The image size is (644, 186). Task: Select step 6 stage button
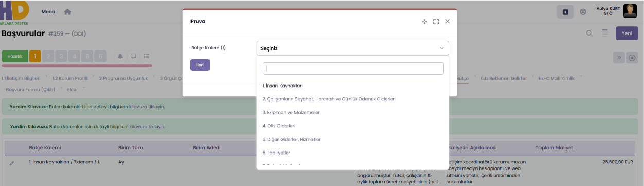click(x=100, y=56)
